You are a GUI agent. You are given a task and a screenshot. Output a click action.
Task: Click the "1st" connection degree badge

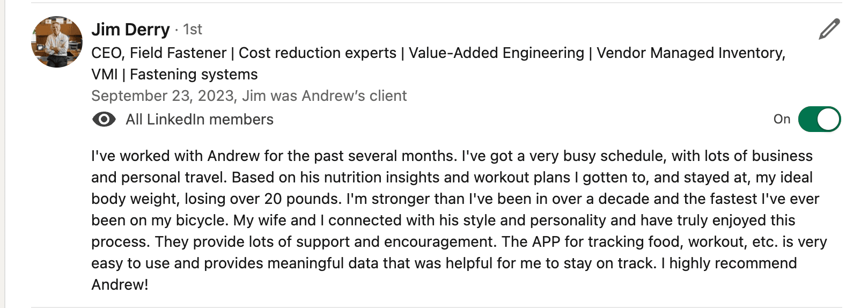193,30
